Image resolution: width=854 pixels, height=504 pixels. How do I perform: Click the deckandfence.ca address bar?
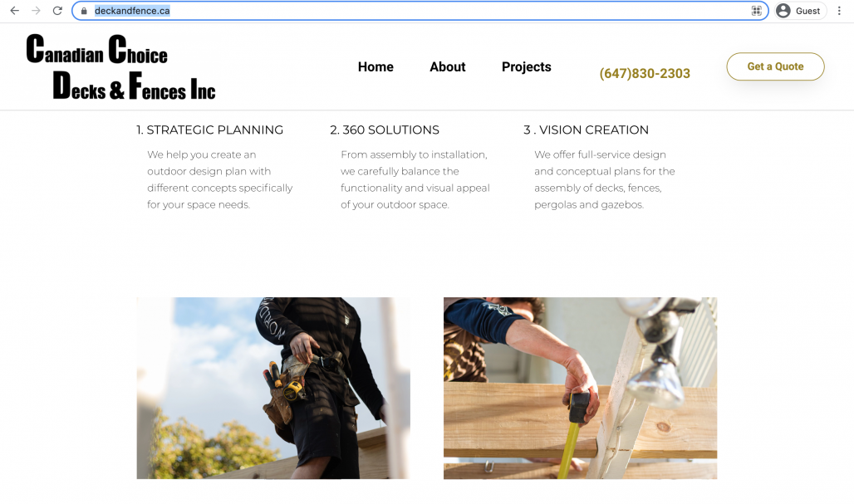coord(420,11)
